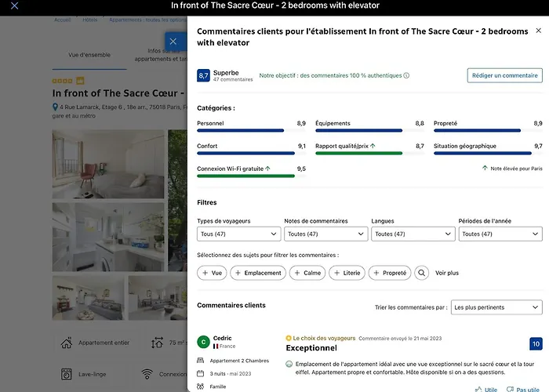
Task: Click the search icon next to topic filters
Action: point(422,273)
